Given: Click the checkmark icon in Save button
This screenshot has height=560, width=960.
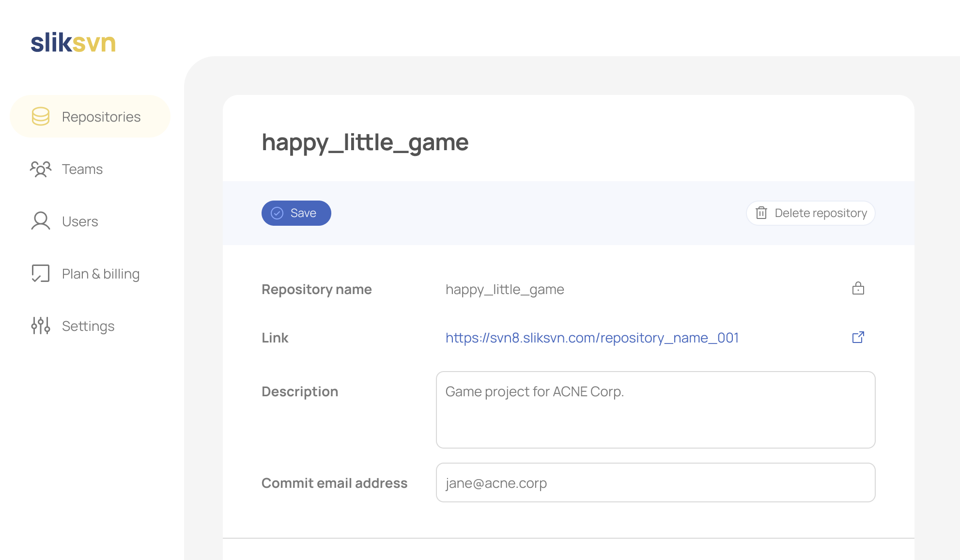Looking at the screenshot, I should (277, 213).
